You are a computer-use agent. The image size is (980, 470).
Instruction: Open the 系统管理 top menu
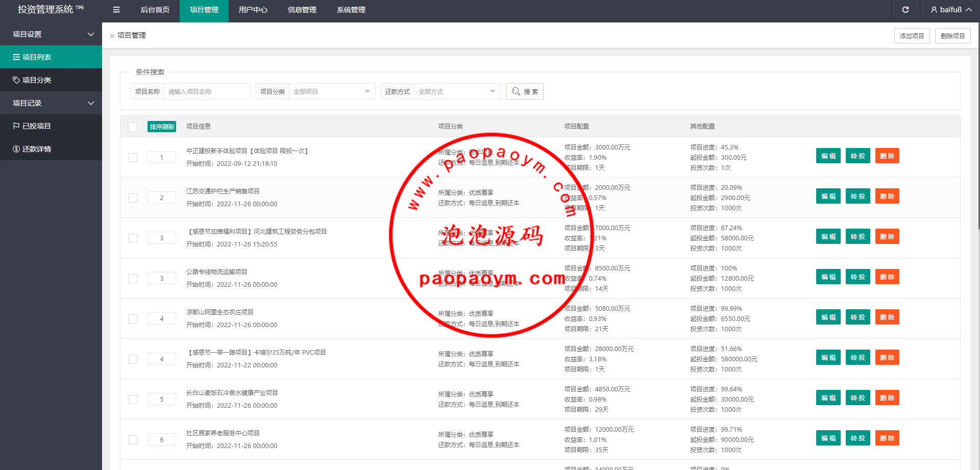click(351, 10)
